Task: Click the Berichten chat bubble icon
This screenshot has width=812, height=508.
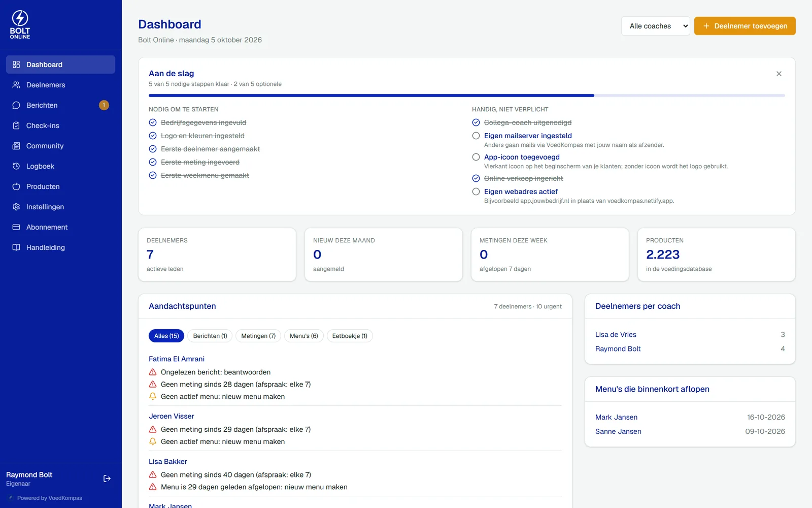Action: coord(16,105)
